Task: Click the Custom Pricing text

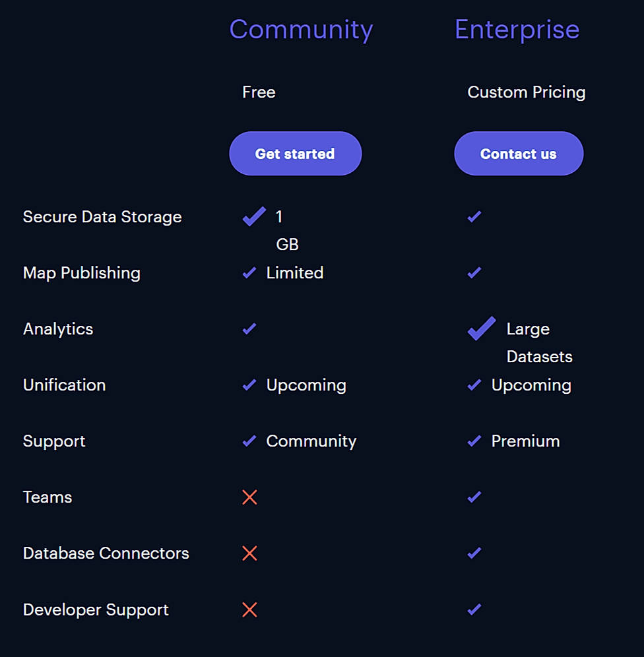Action: point(527,92)
